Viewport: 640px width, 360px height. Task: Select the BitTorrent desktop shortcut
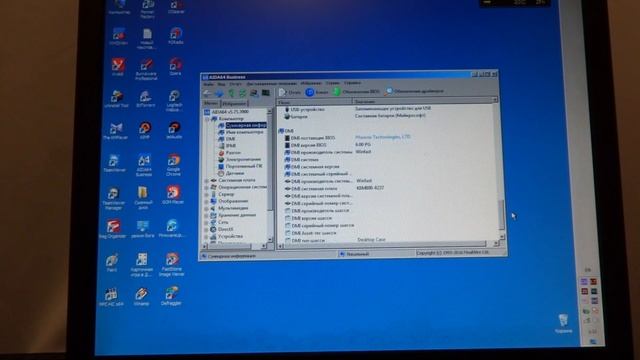pos(145,99)
